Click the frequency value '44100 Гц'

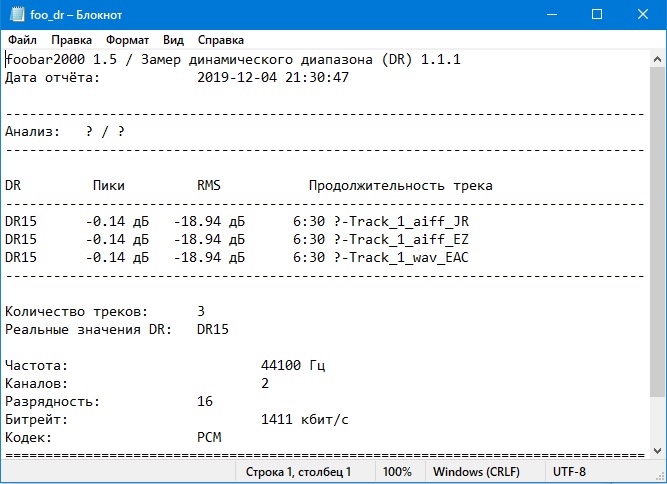(293, 365)
